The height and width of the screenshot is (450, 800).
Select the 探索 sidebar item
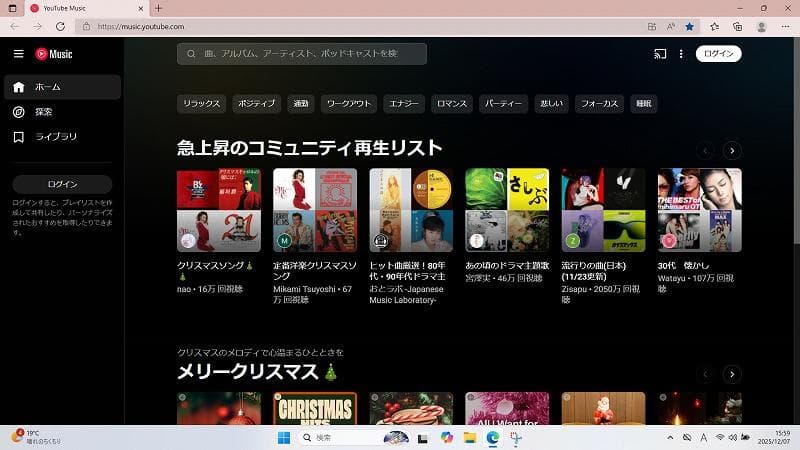click(62, 112)
